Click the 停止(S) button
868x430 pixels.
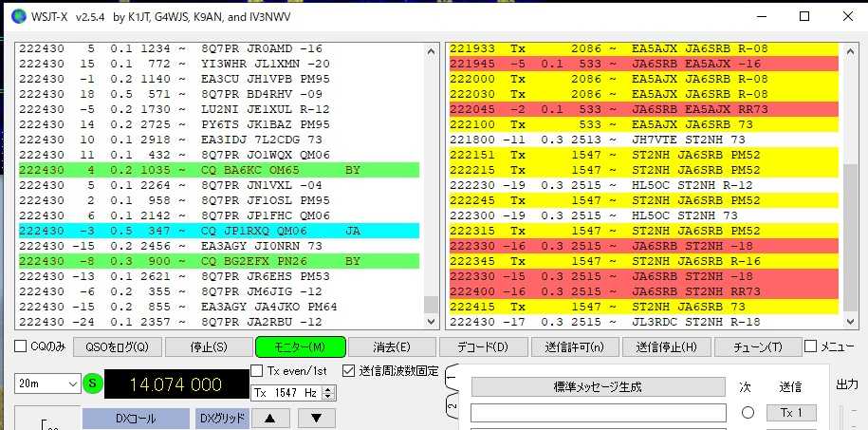coord(209,347)
